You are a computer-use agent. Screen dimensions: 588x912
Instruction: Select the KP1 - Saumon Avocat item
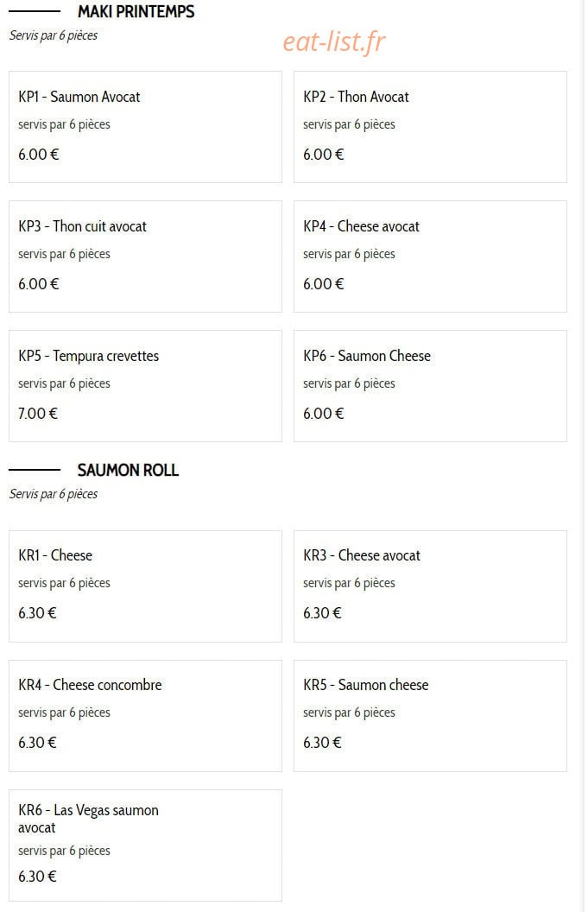click(x=145, y=127)
